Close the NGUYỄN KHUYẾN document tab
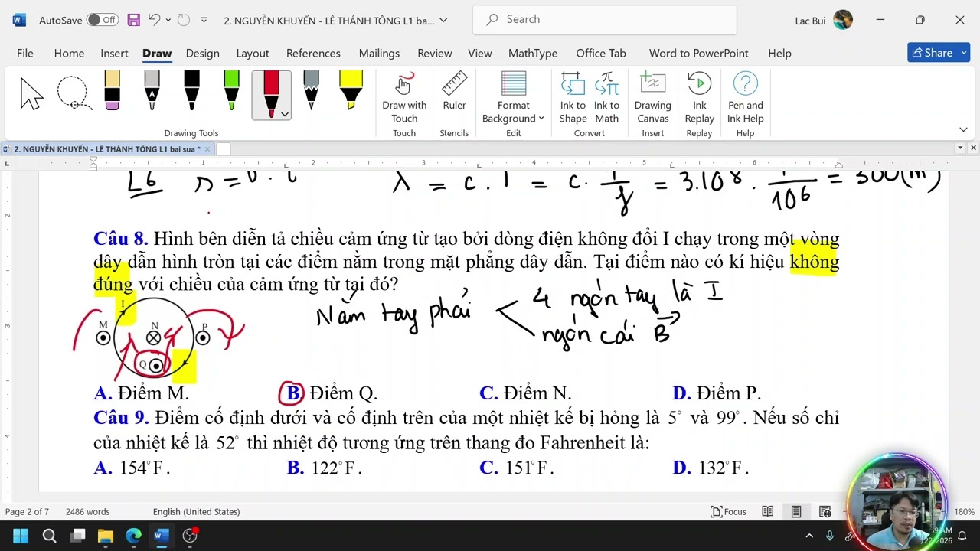 [207, 149]
